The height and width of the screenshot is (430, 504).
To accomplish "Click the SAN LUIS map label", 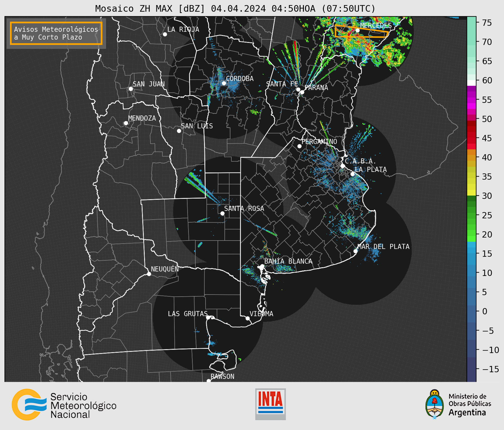I will coord(197,126).
